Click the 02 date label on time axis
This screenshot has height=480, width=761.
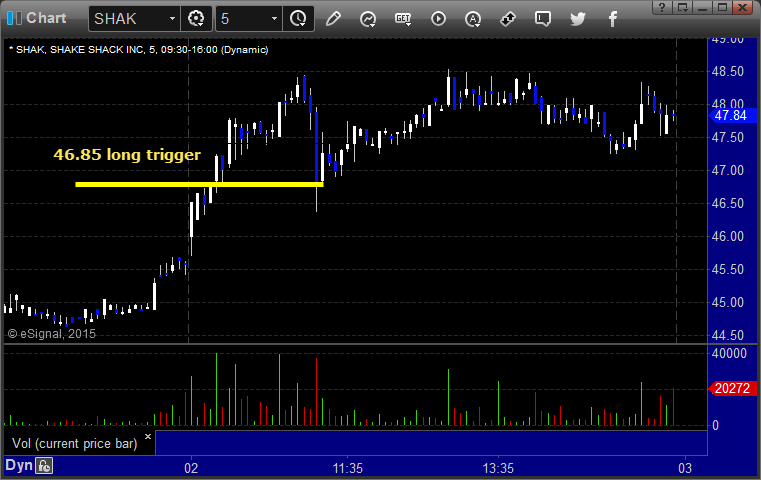pyautogui.click(x=191, y=468)
